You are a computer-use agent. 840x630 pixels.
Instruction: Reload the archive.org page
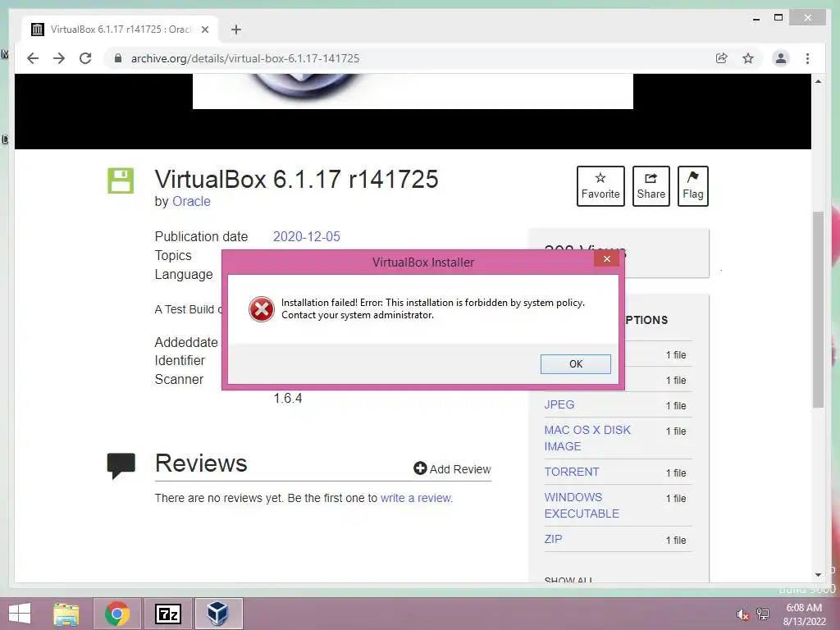pyautogui.click(x=85, y=58)
